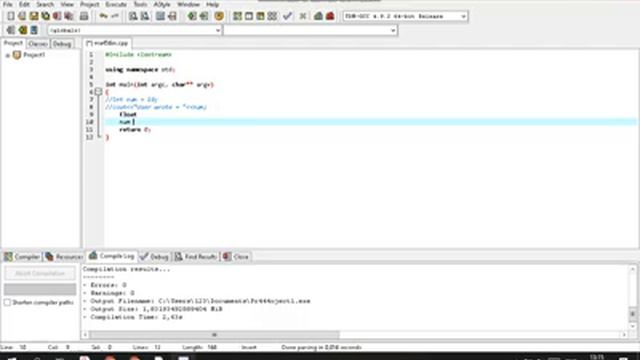This screenshot has height=360, width=640.
Task: Click the Close file toolbar icon
Action: (57, 16)
